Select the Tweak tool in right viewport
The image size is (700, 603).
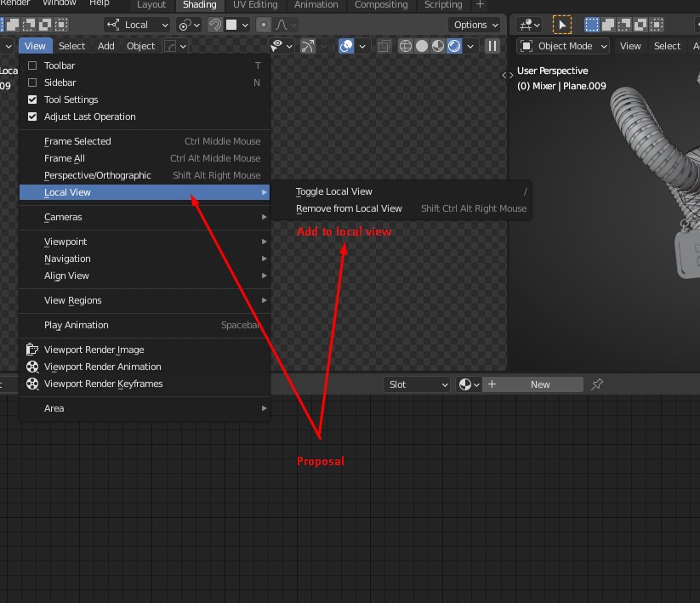[562, 25]
